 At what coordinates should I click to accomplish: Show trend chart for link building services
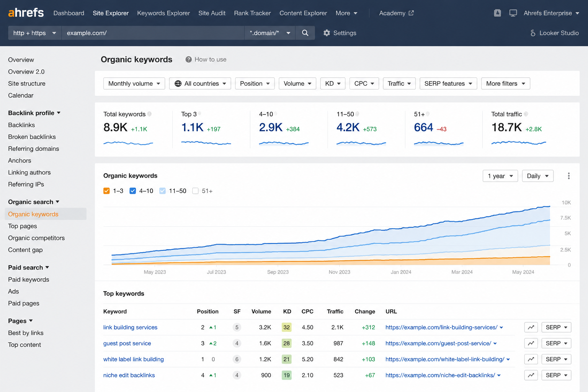coord(531,327)
